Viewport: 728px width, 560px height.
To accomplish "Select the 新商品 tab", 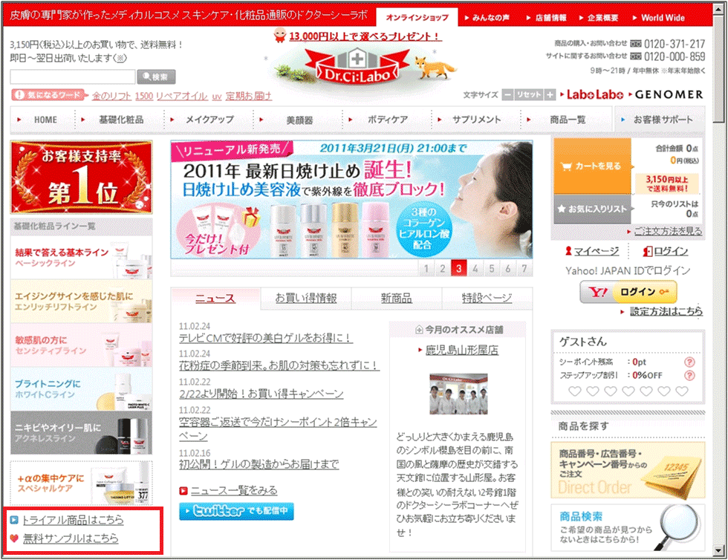I will (x=396, y=298).
